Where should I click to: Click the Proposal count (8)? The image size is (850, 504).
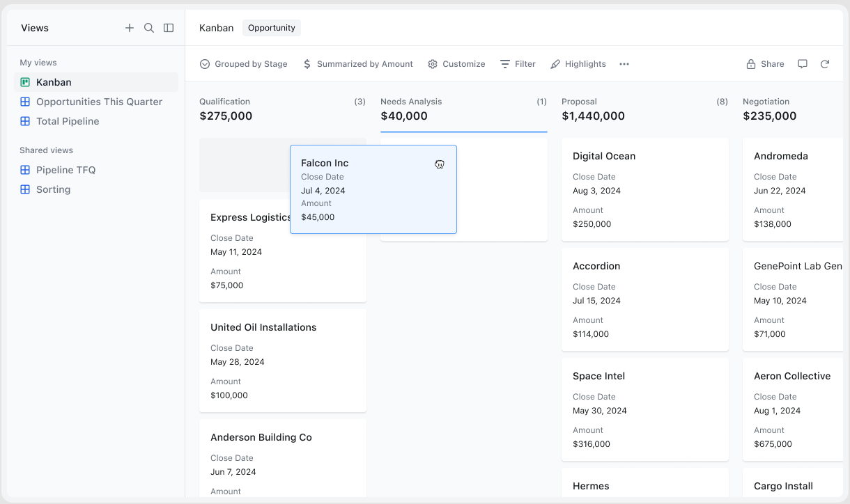(x=722, y=102)
